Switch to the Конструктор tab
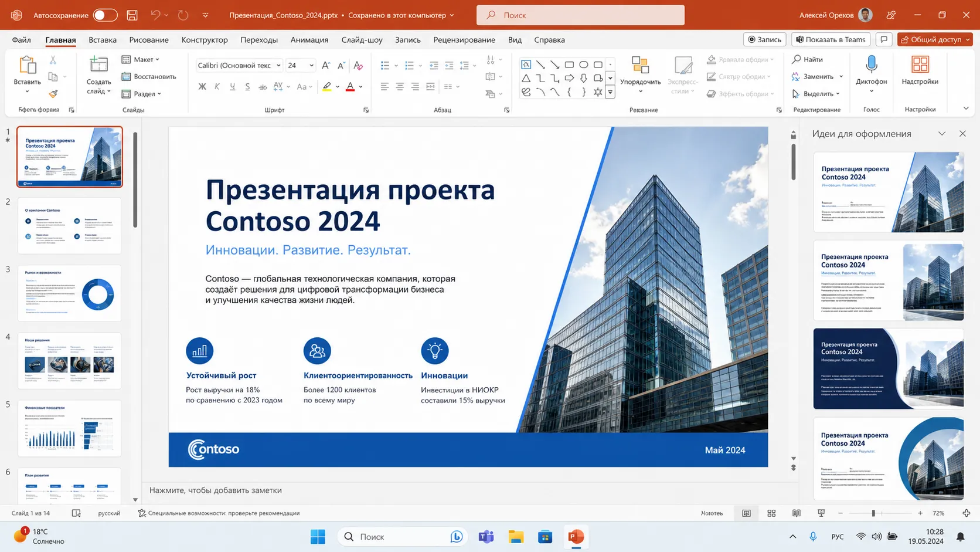This screenshot has height=552, width=980. click(205, 40)
